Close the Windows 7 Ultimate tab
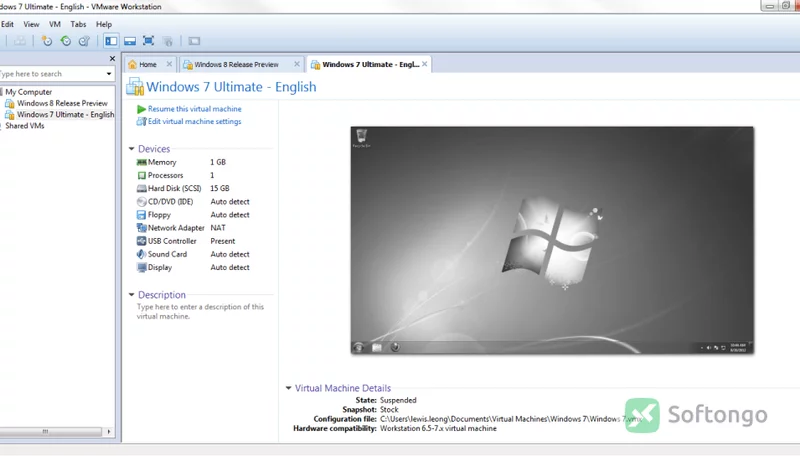This screenshot has width=800, height=456. 424,64
